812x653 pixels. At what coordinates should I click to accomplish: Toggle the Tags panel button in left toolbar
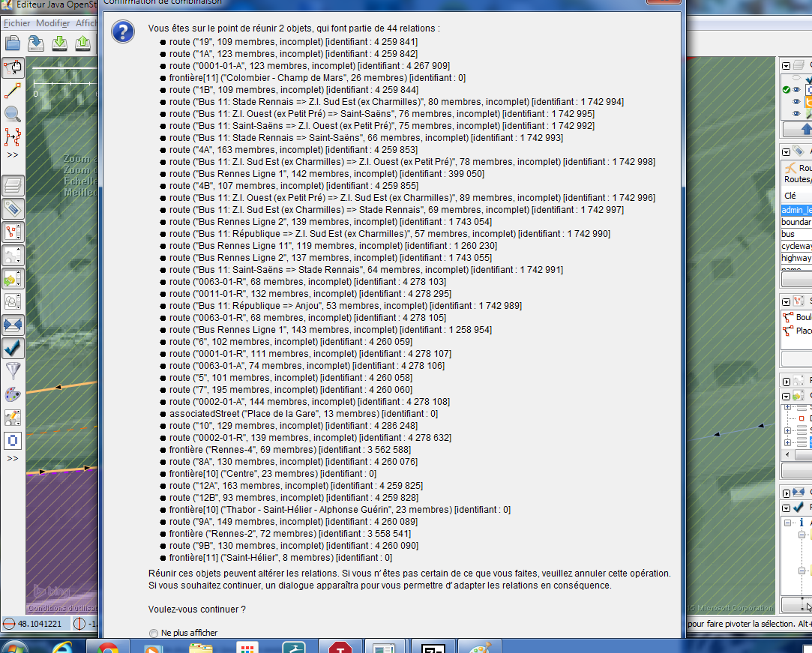coord(13,208)
